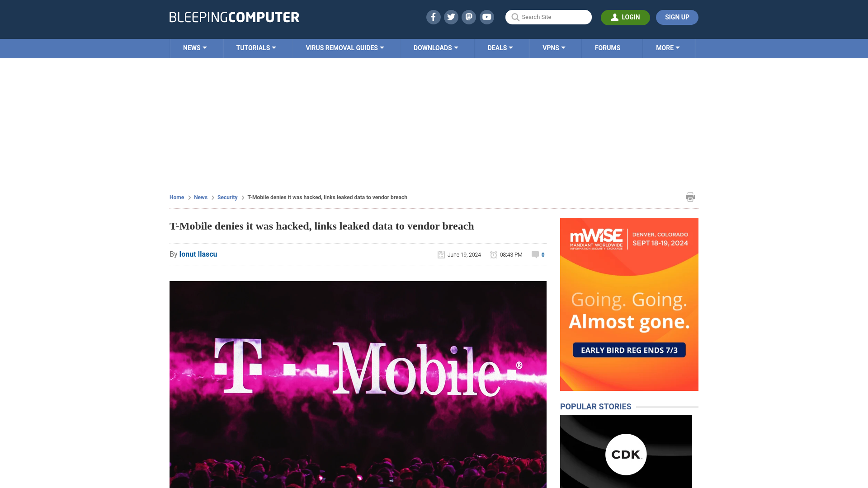Click the SIGN UP button

(x=677, y=17)
